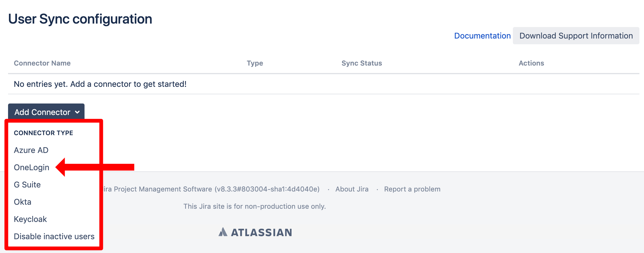Select Azure AD connector type

(31, 150)
